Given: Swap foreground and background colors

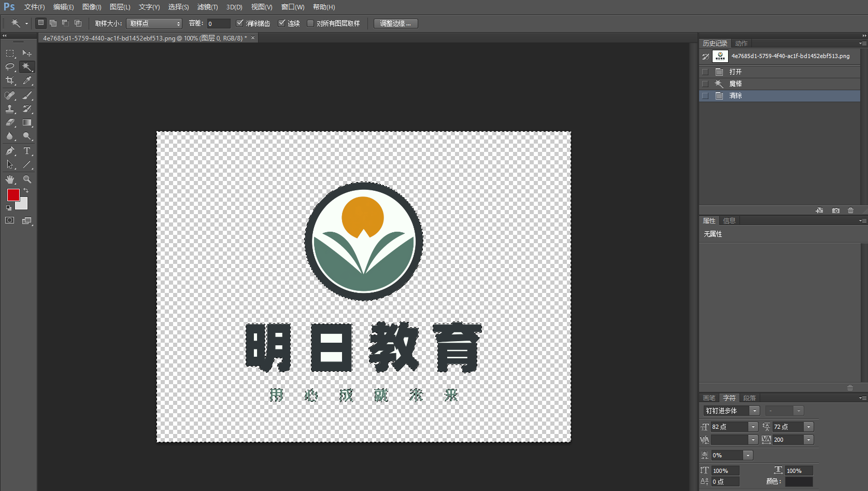Looking at the screenshot, I should point(26,191).
